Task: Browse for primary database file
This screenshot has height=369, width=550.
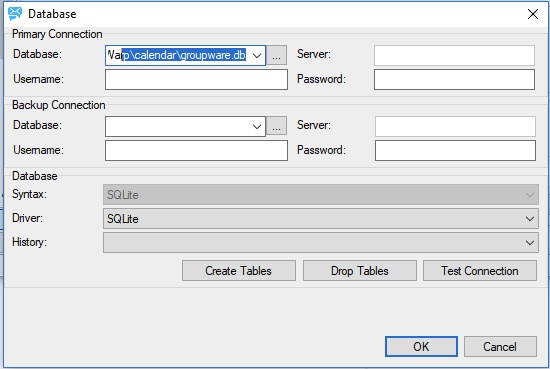Action: coord(276,55)
